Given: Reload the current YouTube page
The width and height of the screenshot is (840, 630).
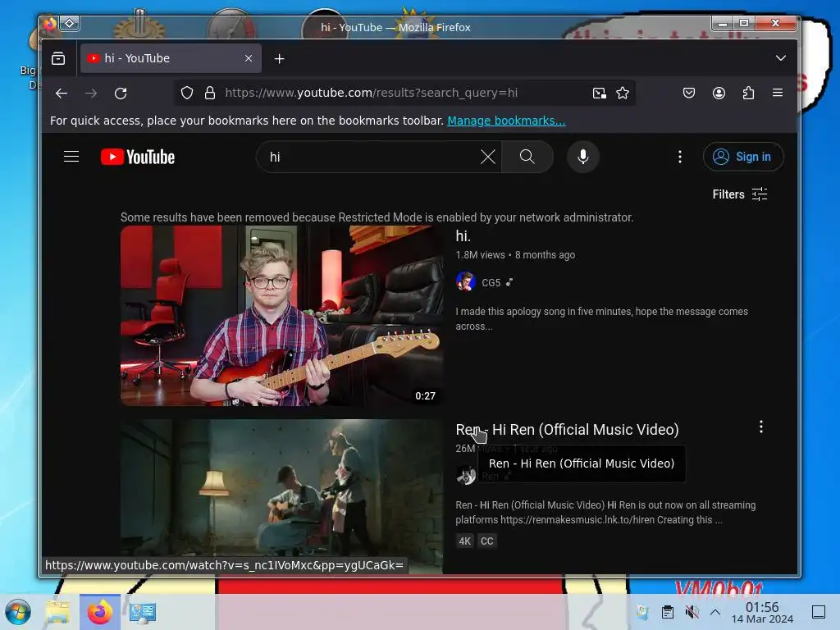Looking at the screenshot, I should click(121, 94).
